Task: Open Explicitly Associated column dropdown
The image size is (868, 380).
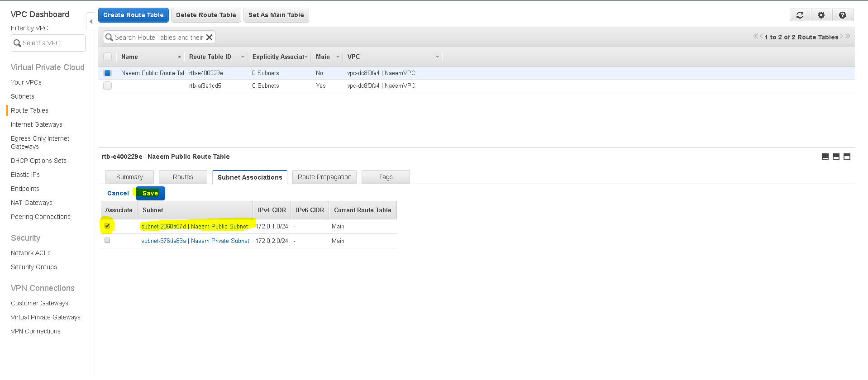Action: [x=306, y=57]
